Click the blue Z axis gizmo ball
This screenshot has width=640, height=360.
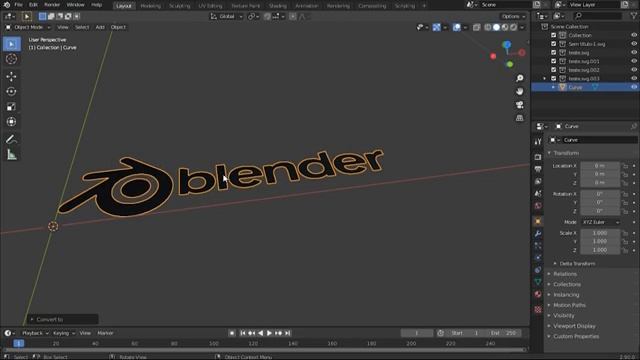507,44
